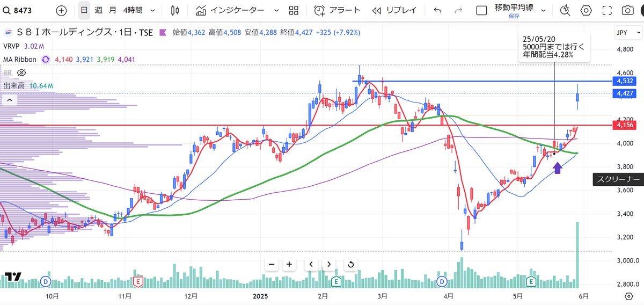Click the 25/05/20 annotation text box
The height and width of the screenshot is (306, 644).
(554, 47)
